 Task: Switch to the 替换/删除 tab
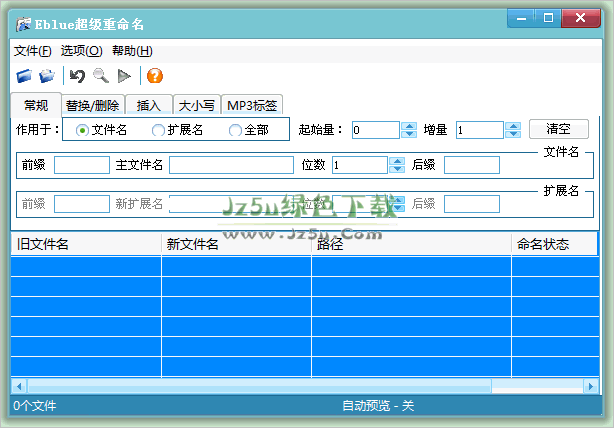coord(92,105)
